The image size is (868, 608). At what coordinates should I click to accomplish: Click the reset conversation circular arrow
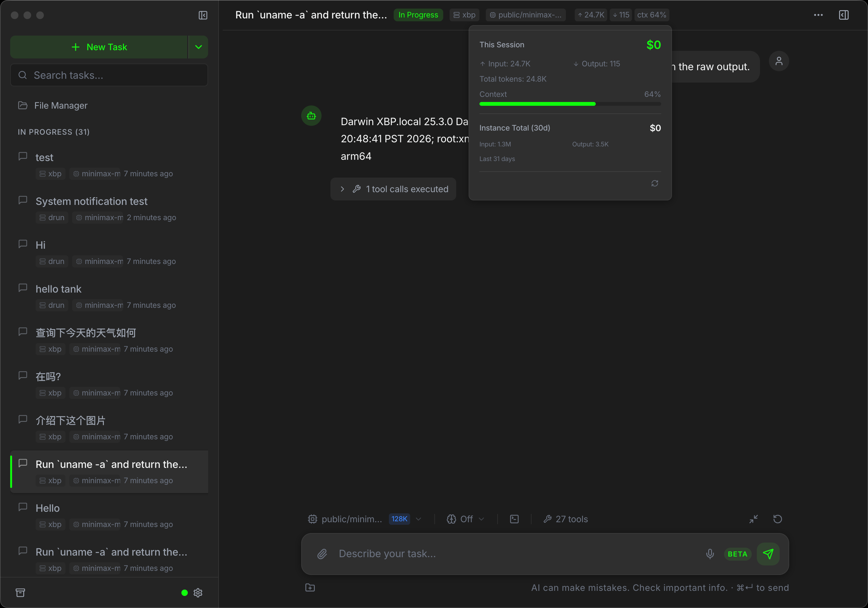(x=777, y=519)
